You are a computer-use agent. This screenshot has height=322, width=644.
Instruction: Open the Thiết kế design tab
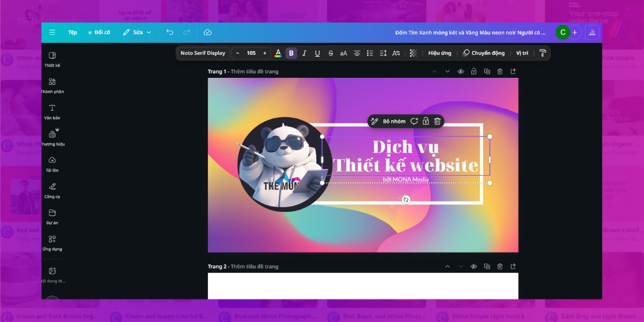52,59
